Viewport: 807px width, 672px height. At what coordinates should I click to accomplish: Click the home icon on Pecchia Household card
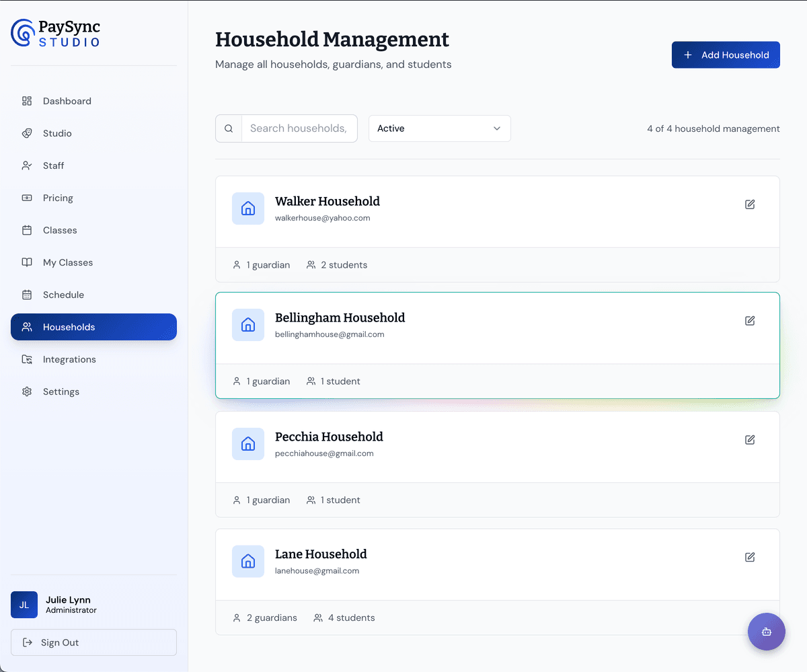click(248, 444)
